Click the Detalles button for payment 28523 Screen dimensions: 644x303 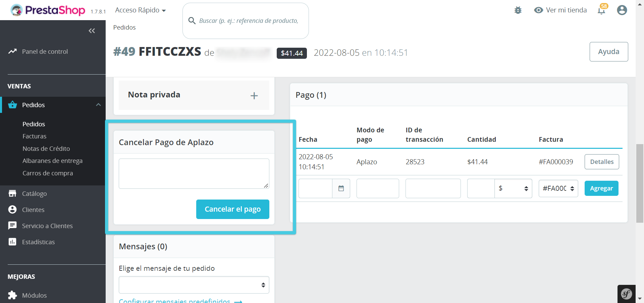602,162
